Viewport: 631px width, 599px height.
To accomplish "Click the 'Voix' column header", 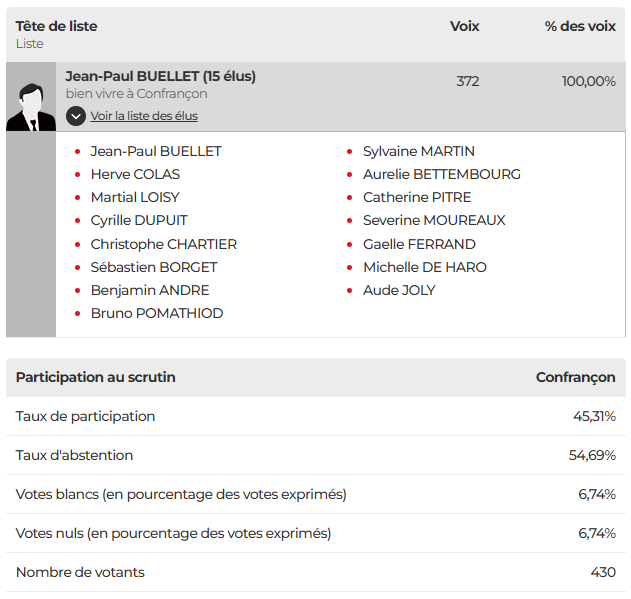I will (x=465, y=26).
